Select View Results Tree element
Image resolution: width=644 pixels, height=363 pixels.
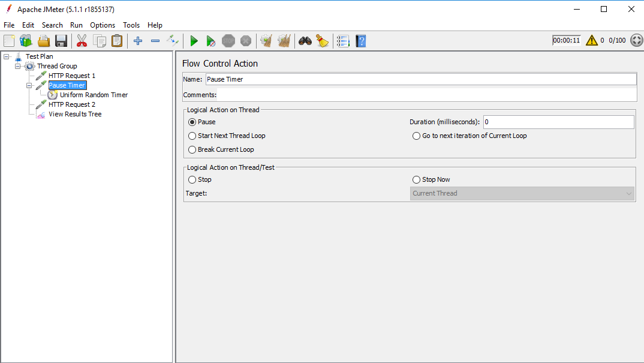(x=75, y=114)
